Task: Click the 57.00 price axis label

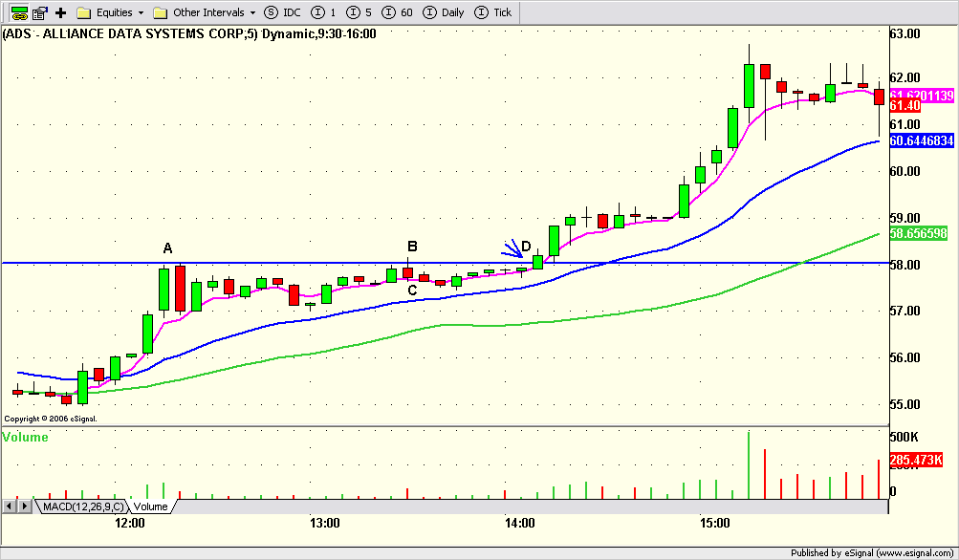Action: [905, 312]
